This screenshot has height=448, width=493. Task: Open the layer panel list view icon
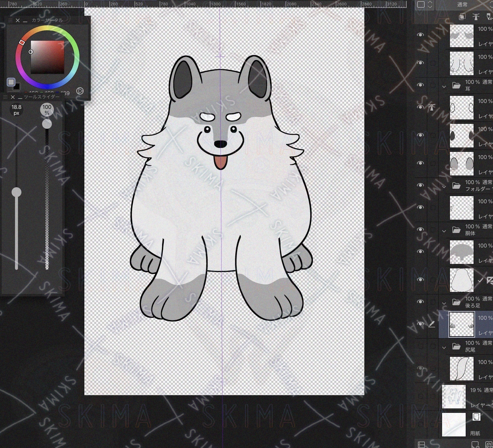point(421,444)
